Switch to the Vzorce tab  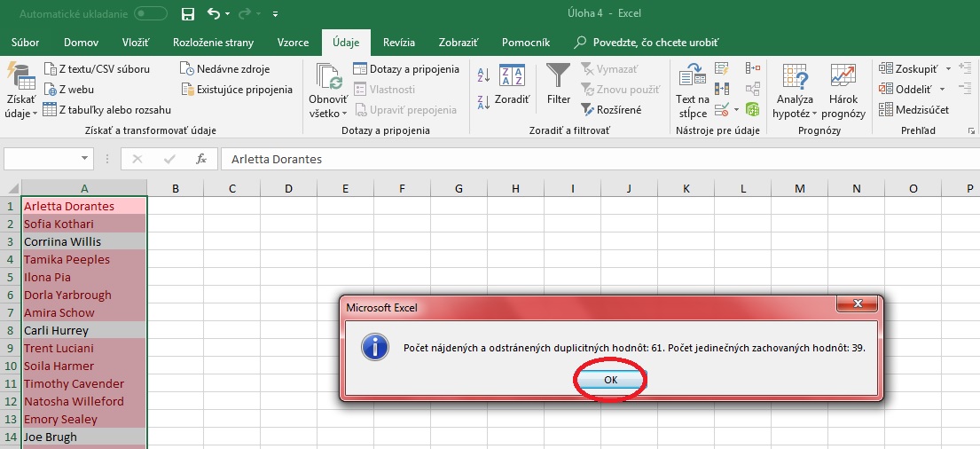point(294,43)
